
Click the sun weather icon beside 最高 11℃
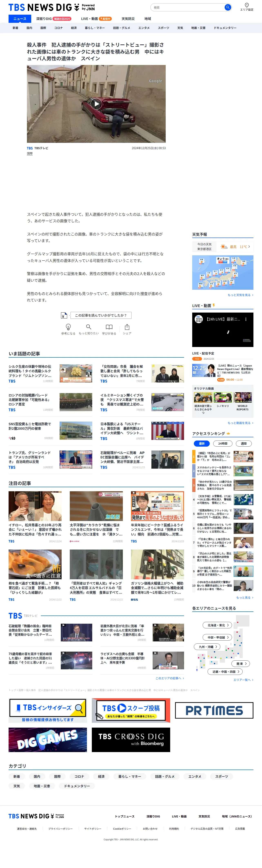[224, 247]
